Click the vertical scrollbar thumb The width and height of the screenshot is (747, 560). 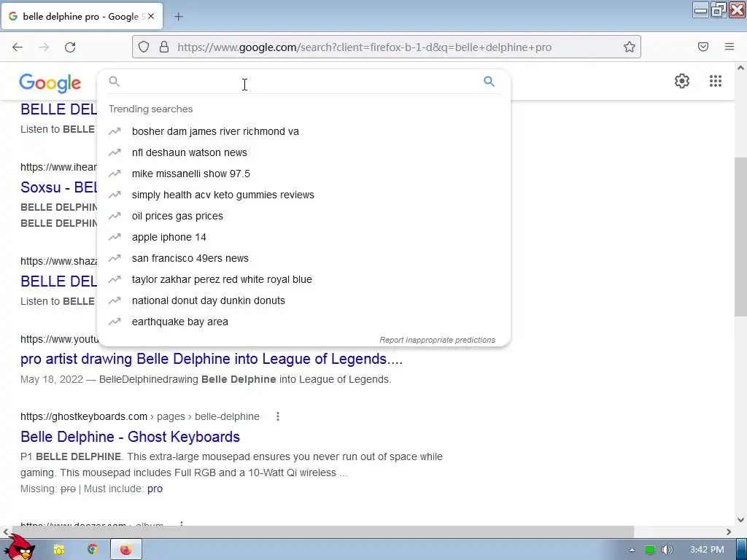pyautogui.click(x=740, y=237)
